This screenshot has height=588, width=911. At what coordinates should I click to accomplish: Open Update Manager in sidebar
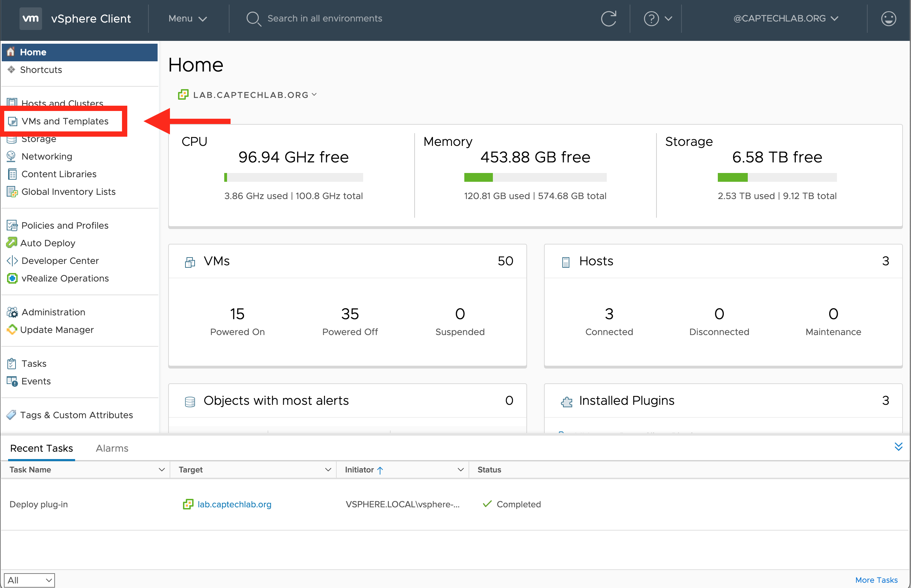coord(56,330)
